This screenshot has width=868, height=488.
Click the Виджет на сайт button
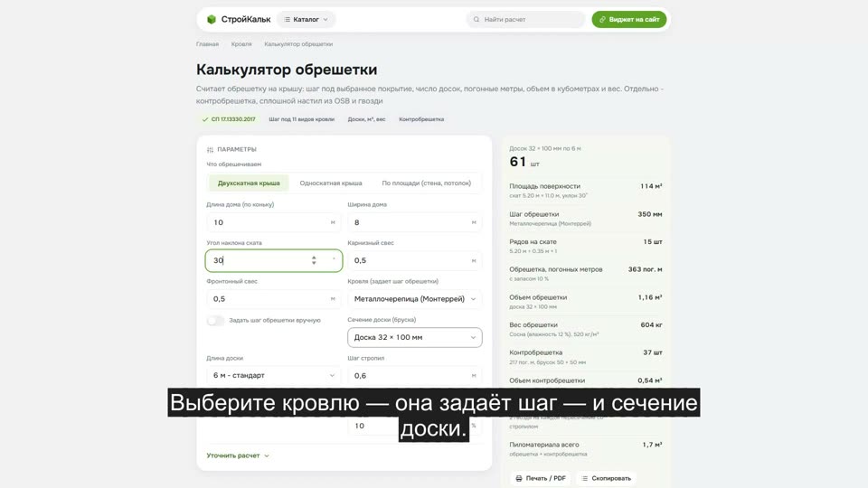pyautogui.click(x=629, y=19)
